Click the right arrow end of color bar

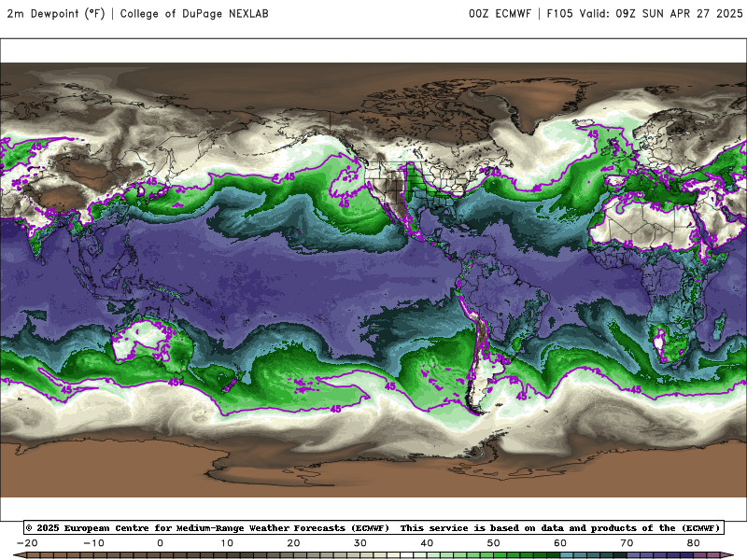click(x=727, y=555)
